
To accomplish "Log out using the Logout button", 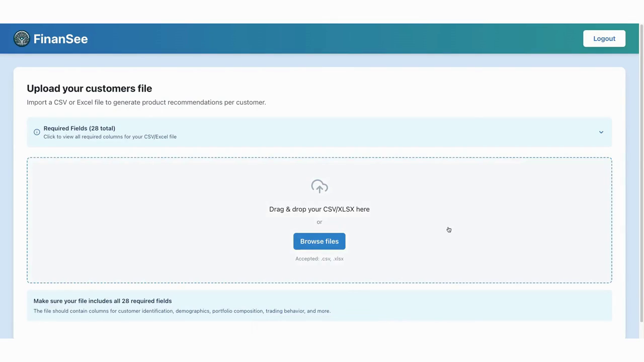I will pos(604,39).
